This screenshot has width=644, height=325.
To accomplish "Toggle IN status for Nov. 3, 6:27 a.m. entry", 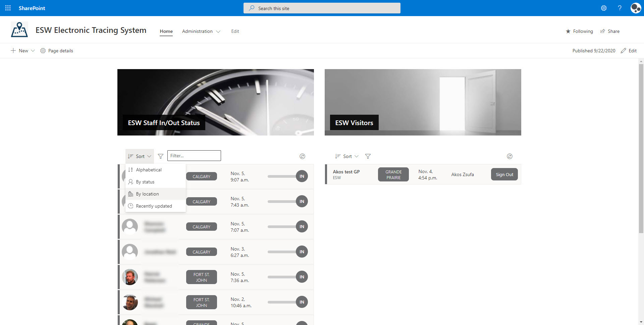I will coord(302,252).
